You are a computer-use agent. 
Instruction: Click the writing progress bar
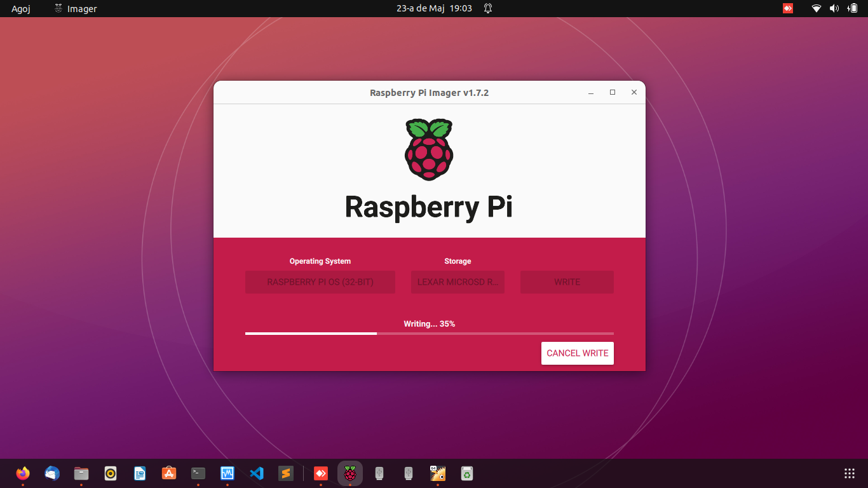(x=430, y=333)
